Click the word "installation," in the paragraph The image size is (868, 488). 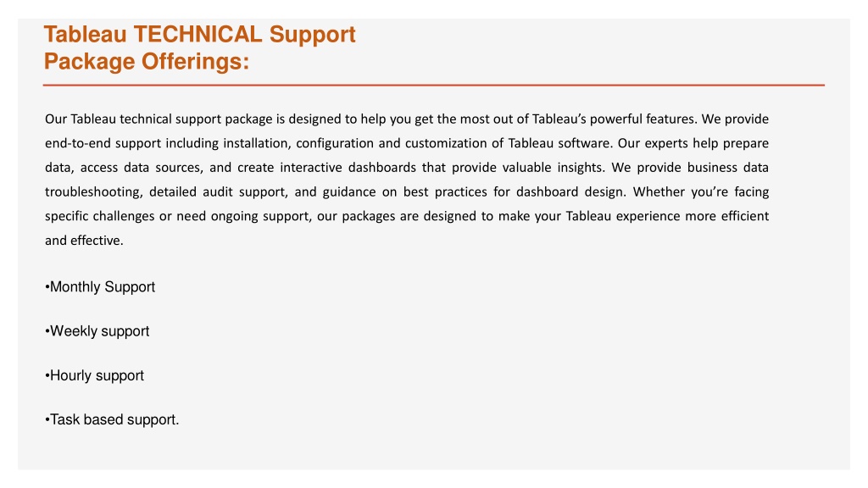pos(256,143)
